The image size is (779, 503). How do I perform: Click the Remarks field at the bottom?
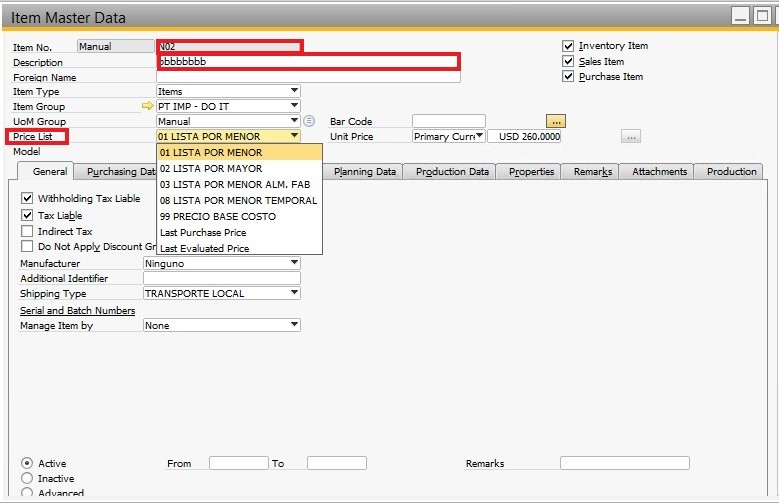[x=624, y=463]
